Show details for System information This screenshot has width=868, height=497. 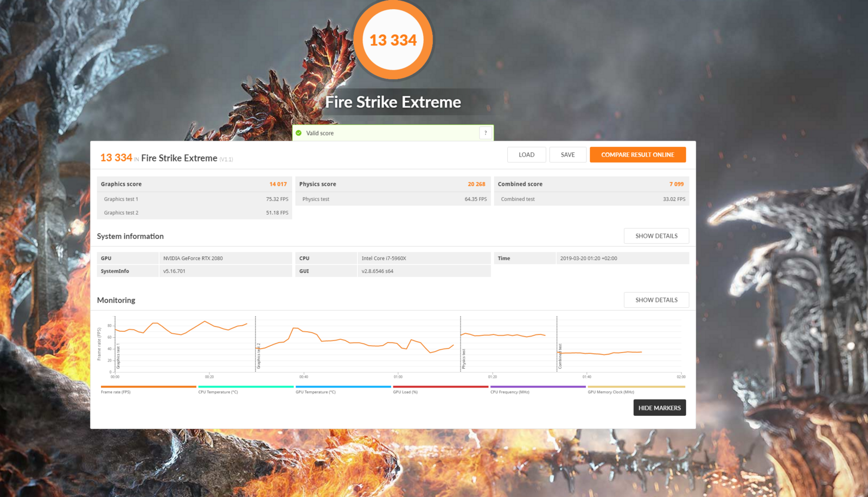pos(656,236)
